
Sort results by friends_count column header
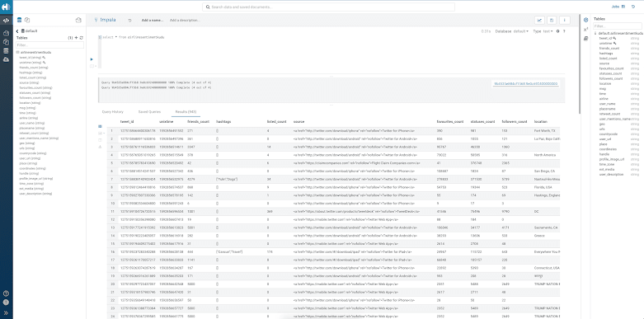tap(199, 122)
